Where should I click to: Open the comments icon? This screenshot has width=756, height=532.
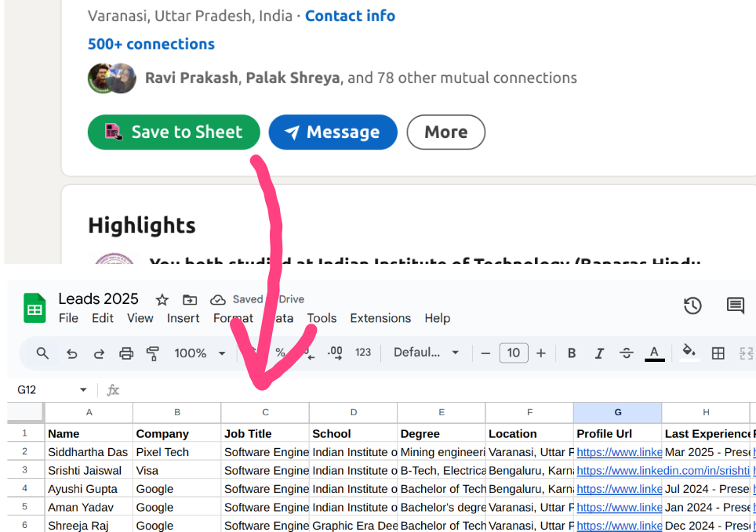735,306
